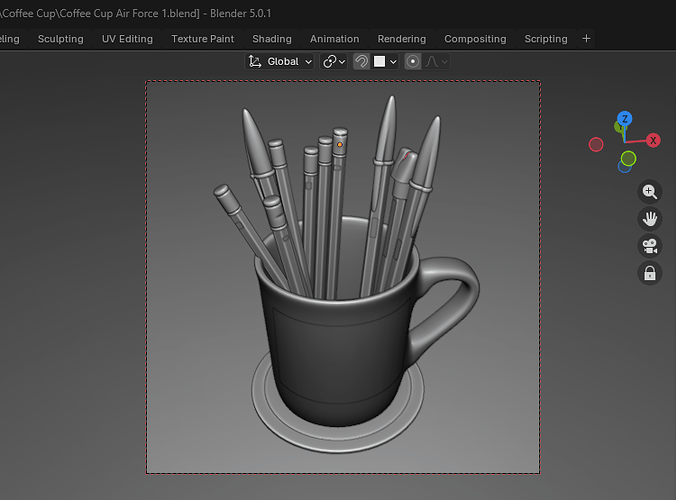Image resolution: width=676 pixels, height=500 pixels.
Task: Open the Texture Paint workspace tab
Action: [x=203, y=39]
